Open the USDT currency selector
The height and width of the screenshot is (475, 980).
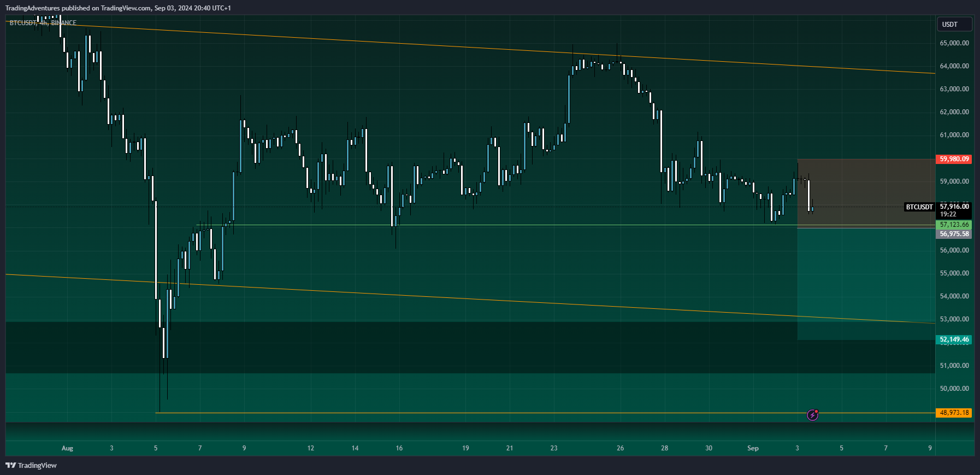coord(955,24)
